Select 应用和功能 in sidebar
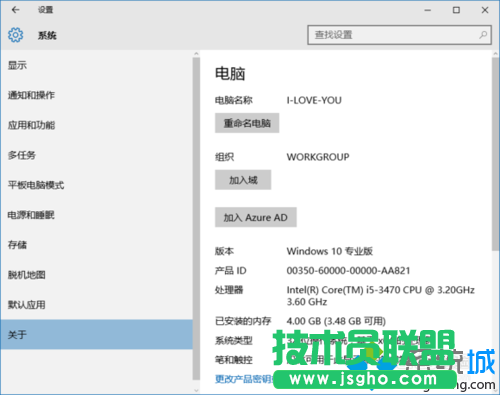The height and width of the screenshot is (395, 500). click(x=96, y=125)
